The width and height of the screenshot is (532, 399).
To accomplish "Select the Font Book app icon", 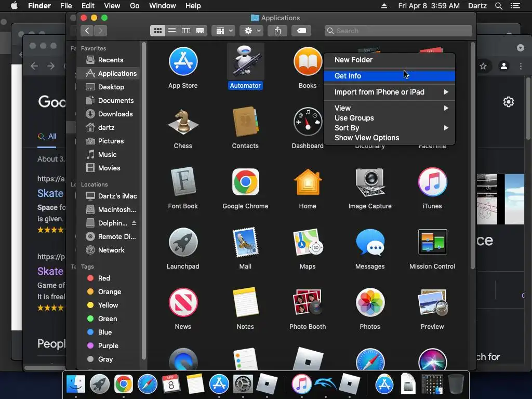I will pos(183,182).
